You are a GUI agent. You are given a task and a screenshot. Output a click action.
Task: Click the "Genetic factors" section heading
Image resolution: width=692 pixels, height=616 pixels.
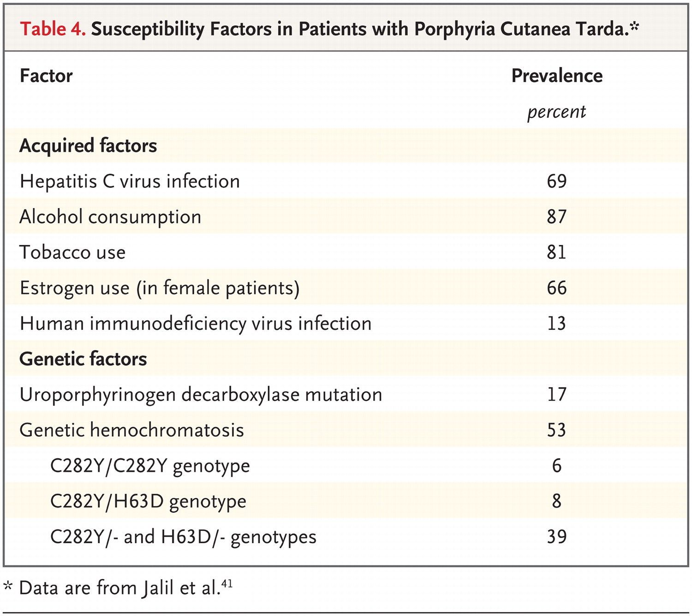coord(83,359)
